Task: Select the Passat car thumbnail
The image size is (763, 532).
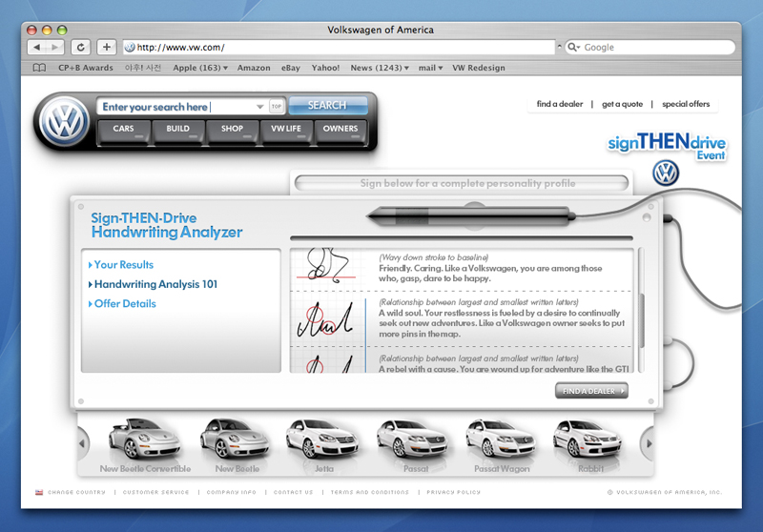Action: (x=415, y=445)
